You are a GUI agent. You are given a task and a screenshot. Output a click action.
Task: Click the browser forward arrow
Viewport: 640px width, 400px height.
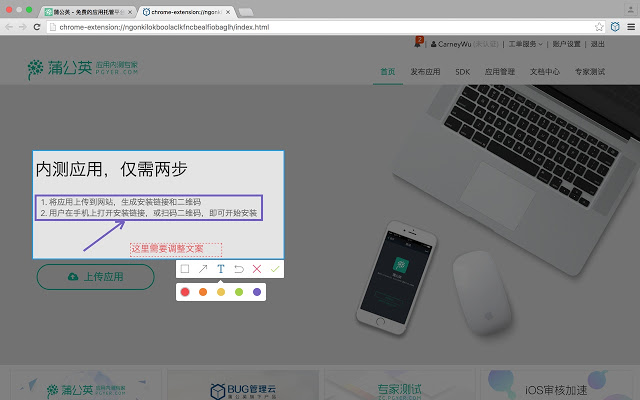(x=22, y=27)
